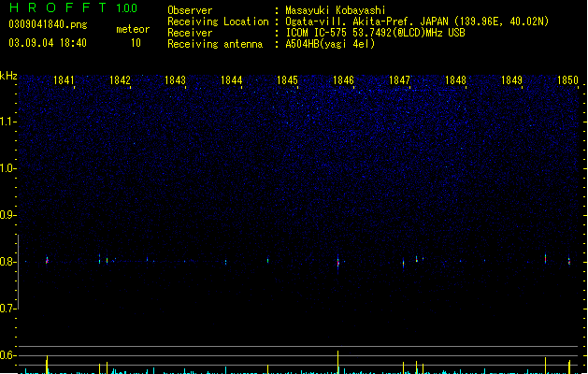Click the 1.1 kHz frequency label
This screenshot has height=374, width=588.
coord(7,122)
